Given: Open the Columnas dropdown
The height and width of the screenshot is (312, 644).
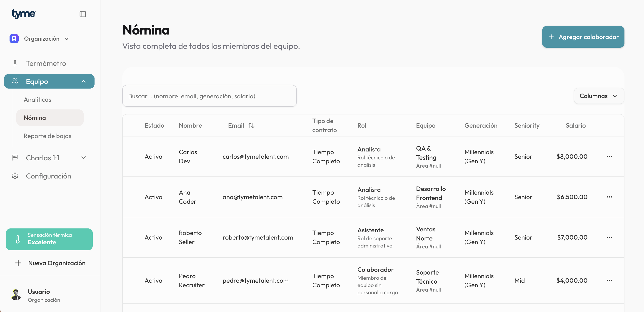Looking at the screenshot, I should point(599,96).
